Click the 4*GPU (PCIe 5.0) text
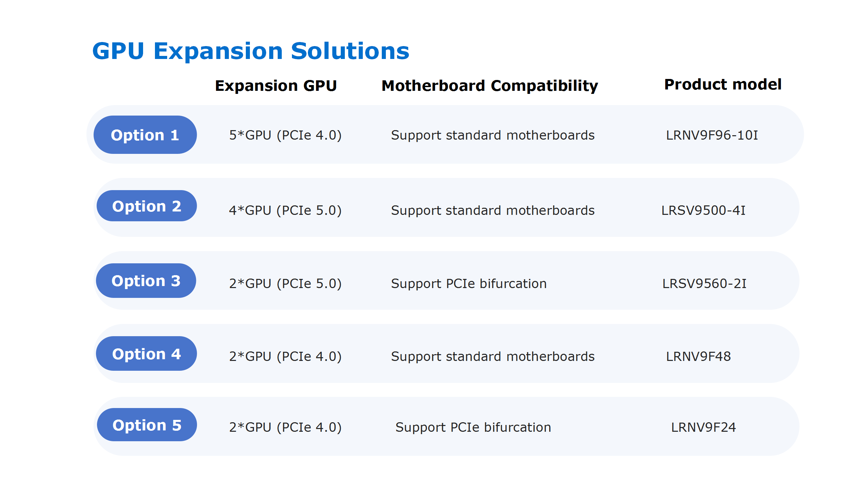The height and width of the screenshot is (488, 868). 285,211
